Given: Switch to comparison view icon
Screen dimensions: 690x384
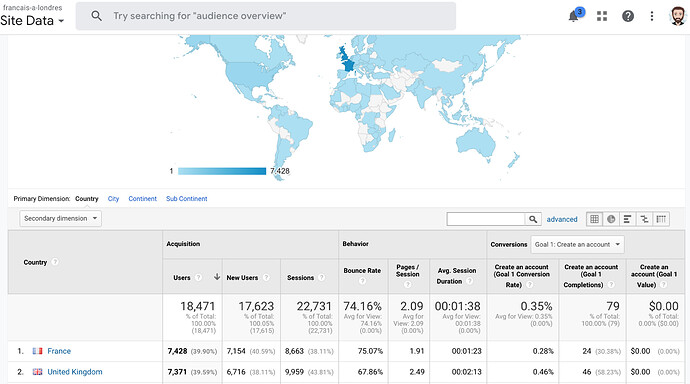Looking at the screenshot, I should pos(644,219).
